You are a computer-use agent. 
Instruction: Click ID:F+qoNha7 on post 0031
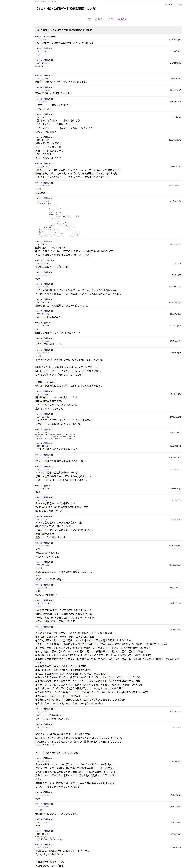tap(175, 565)
